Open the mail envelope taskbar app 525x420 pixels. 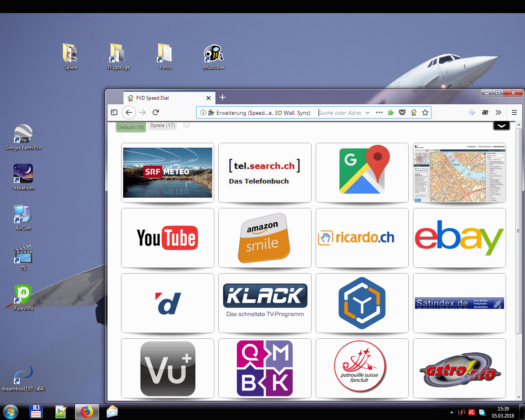pos(112,412)
